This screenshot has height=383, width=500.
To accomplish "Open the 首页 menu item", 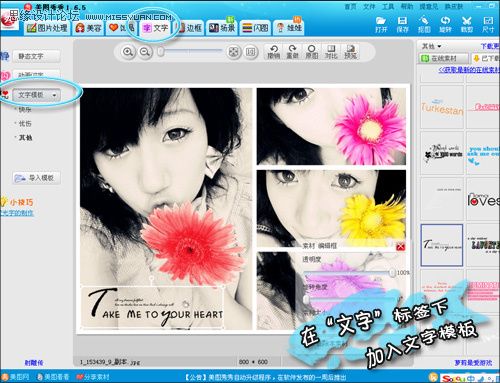I will pos(350,7).
